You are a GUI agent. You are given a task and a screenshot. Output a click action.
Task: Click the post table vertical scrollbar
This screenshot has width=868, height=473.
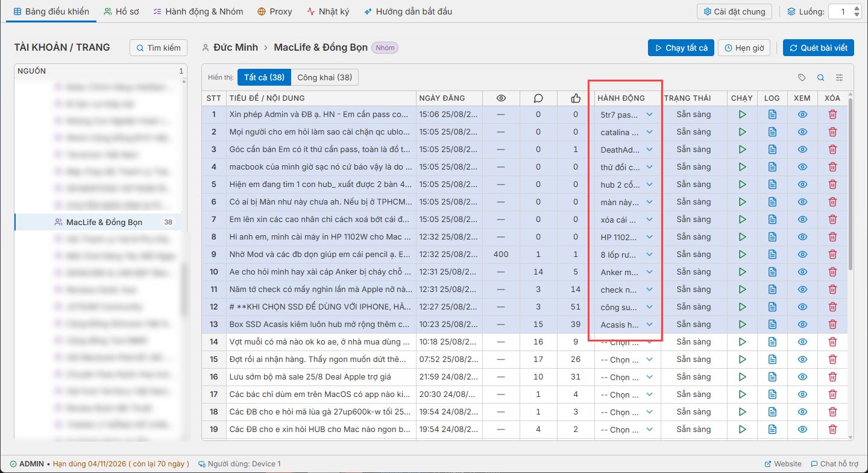pyautogui.click(x=851, y=184)
